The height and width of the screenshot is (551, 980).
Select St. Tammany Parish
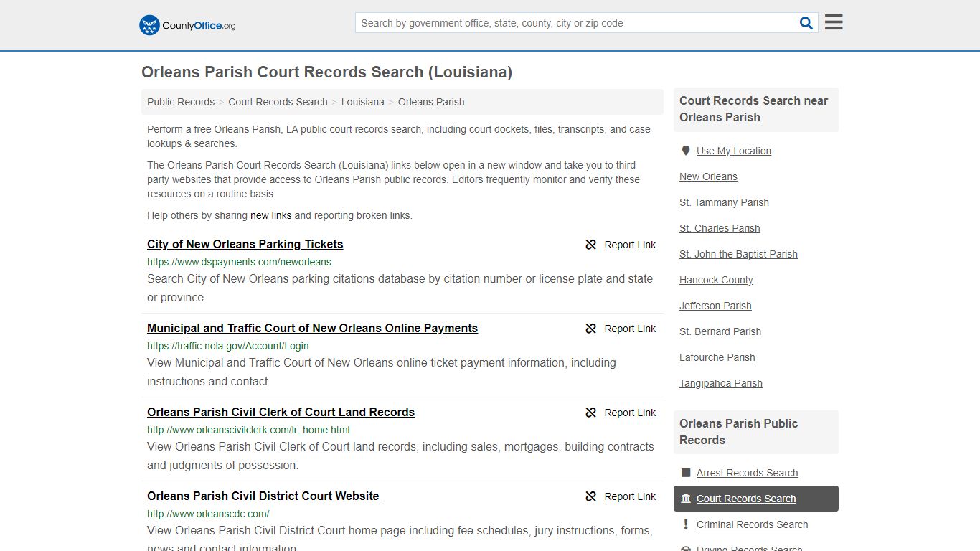tap(724, 202)
